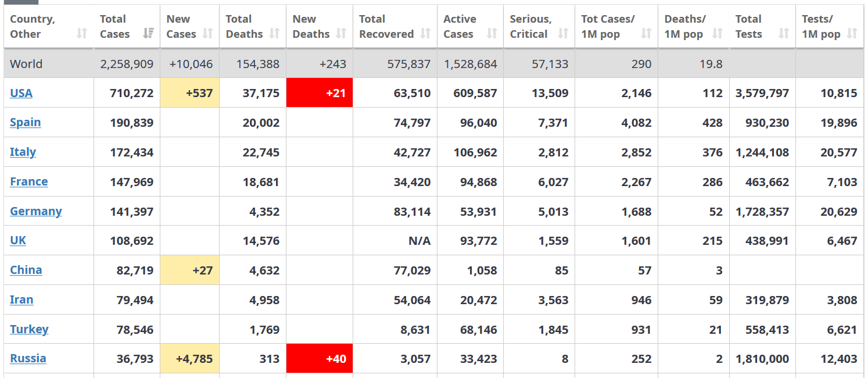Click Germany total tests 1,728,357
The width and height of the screenshot is (868, 378).
[x=762, y=212]
